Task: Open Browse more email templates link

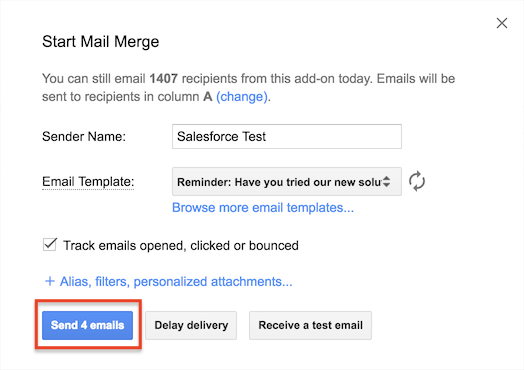Action: [263, 208]
